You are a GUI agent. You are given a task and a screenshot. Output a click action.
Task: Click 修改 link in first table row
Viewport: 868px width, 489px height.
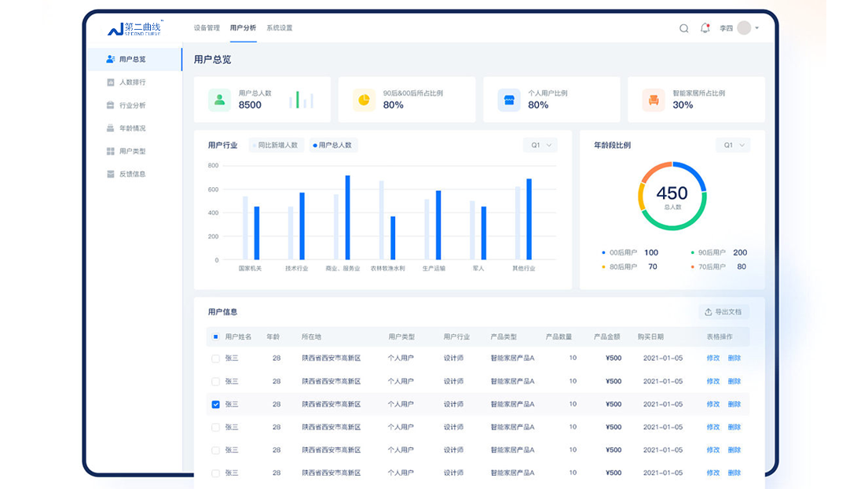(712, 358)
